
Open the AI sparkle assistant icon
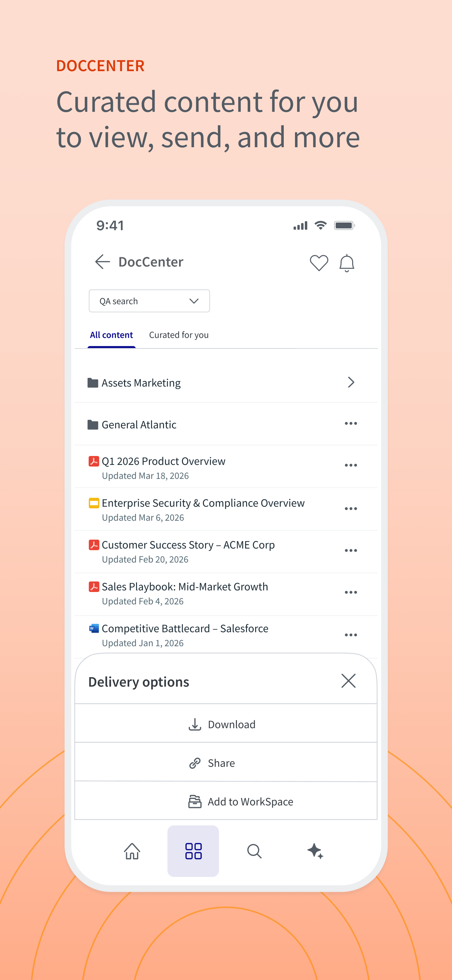(315, 851)
